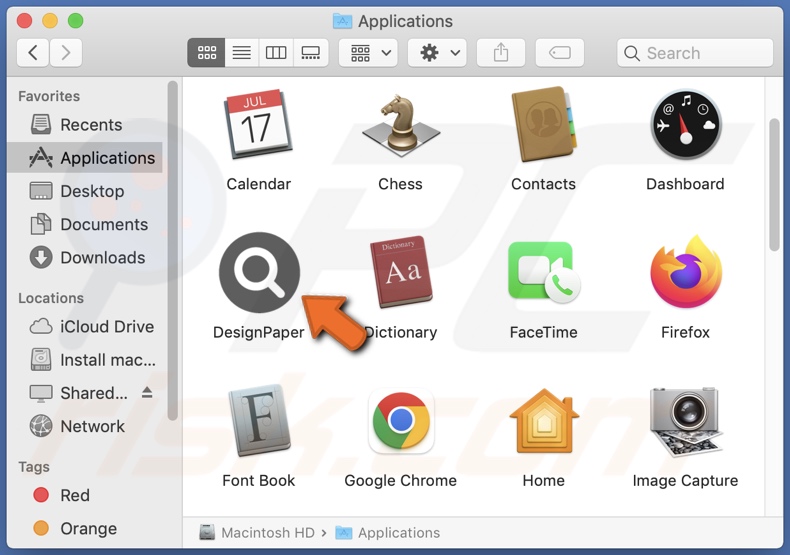Select the Home app icon

[x=544, y=421]
